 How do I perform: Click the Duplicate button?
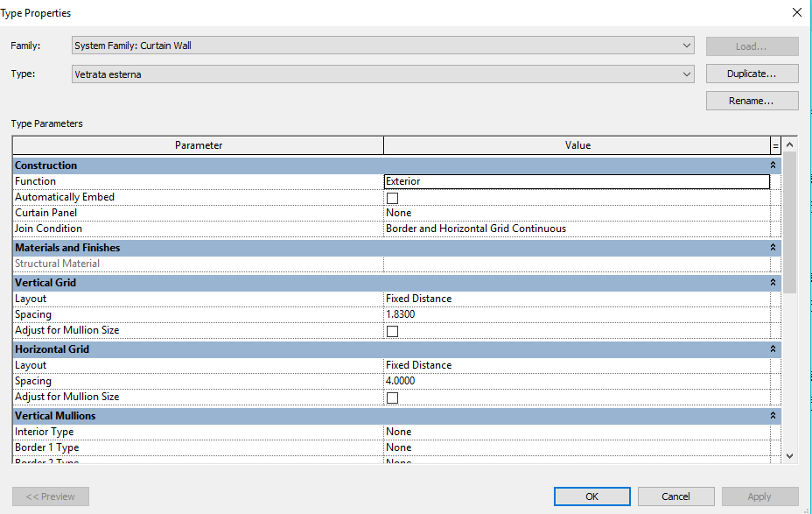tap(752, 74)
